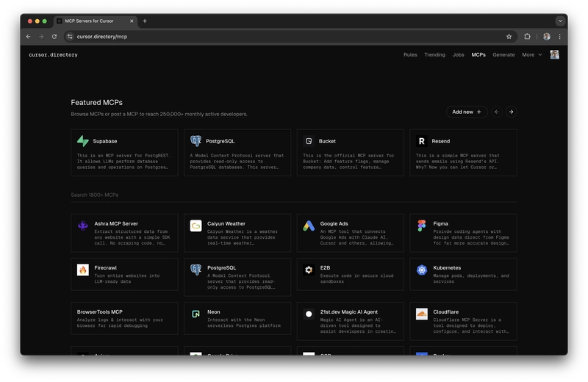Viewport: 588px width, 382px height.
Task: Click the Caiyun Weather card title
Action: point(226,223)
